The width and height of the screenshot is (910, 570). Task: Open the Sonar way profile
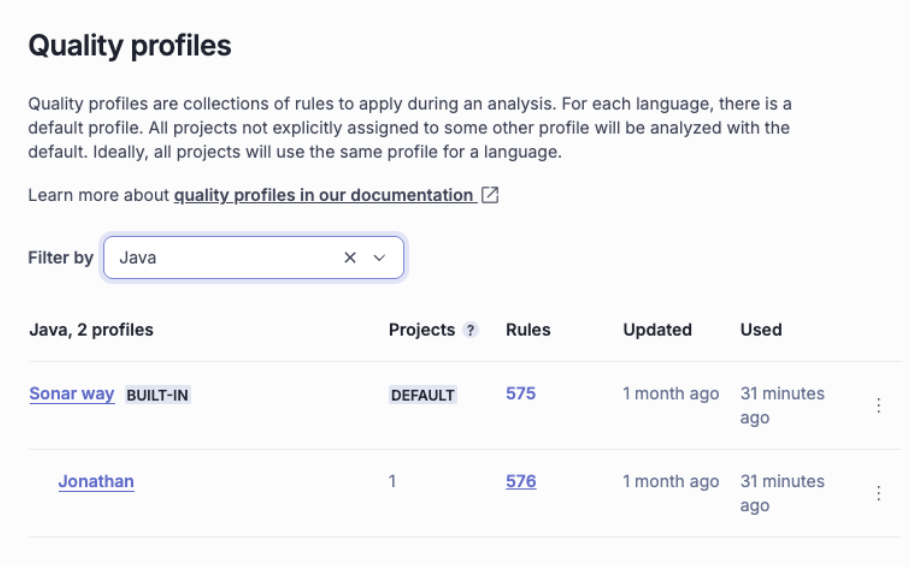pyautogui.click(x=71, y=394)
